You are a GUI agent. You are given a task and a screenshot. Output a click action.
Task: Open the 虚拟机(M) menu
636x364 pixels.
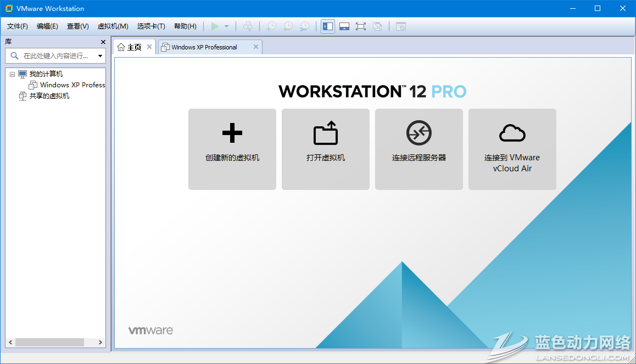(x=113, y=26)
